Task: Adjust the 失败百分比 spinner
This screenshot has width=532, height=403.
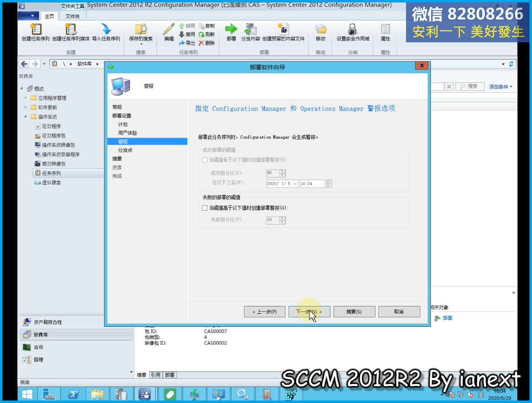Action: point(283,220)
